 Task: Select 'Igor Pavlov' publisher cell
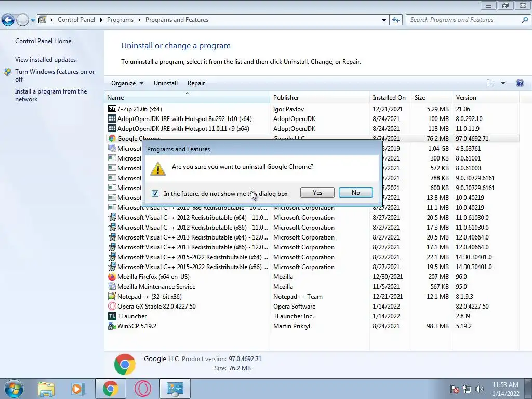288,109
